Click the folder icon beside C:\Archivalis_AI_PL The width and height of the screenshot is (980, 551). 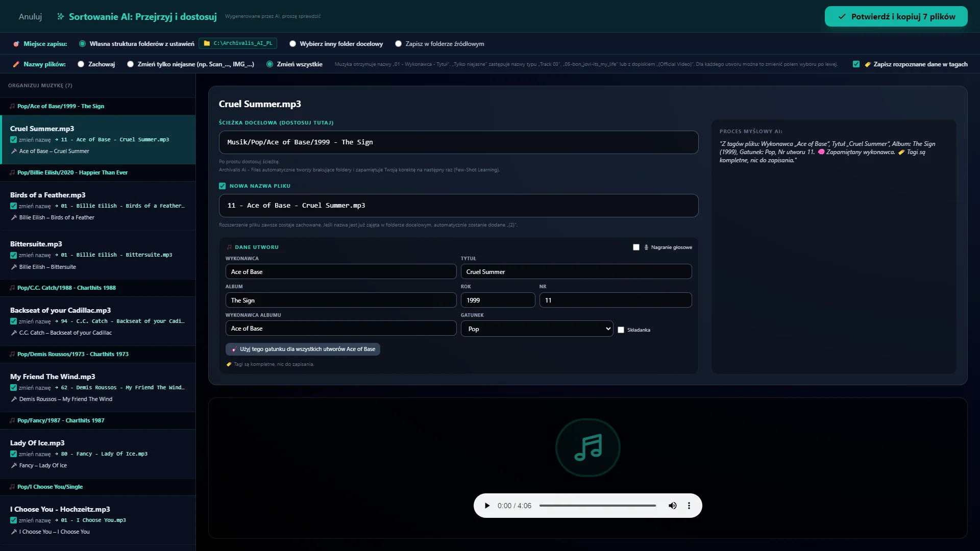(x=207, y=43)
